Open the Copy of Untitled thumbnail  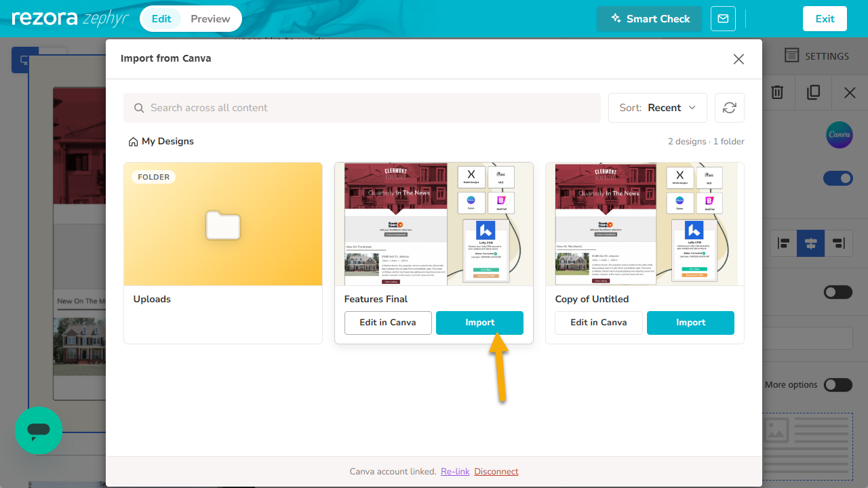[x=645, y=224]
